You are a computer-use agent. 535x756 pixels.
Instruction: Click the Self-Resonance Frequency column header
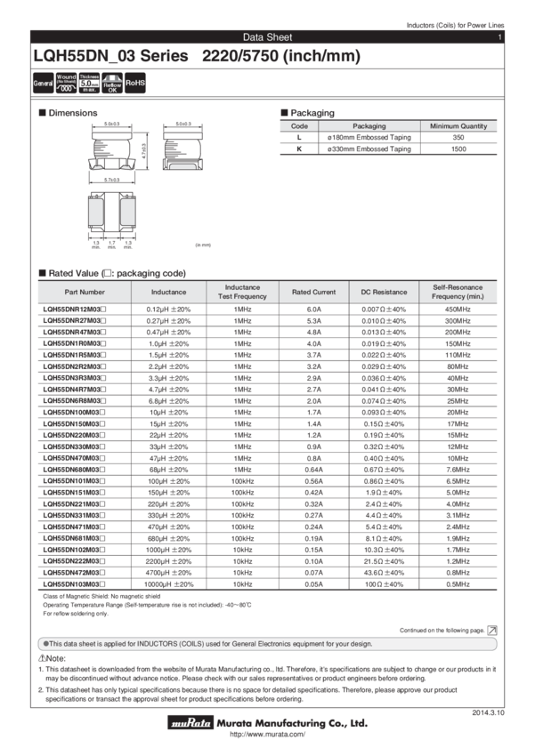[458, 292]
